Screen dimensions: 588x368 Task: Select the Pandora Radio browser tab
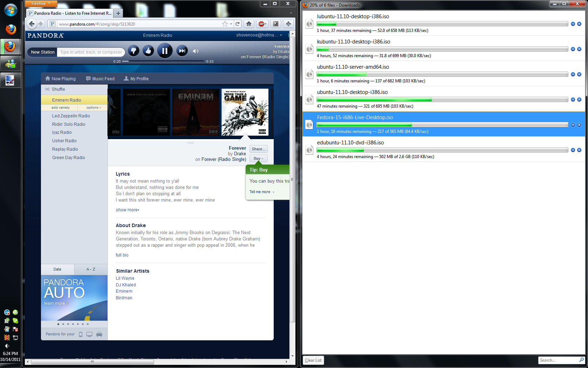[70, 13]
